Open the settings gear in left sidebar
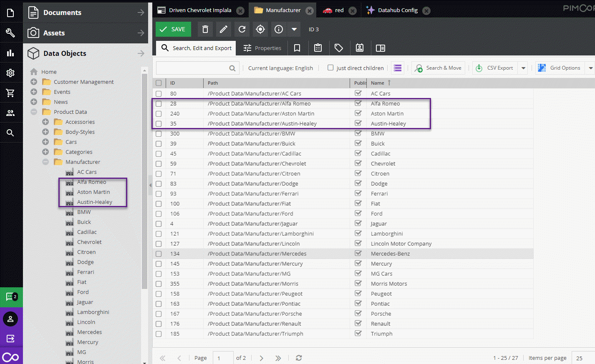The width and height of the screenshot is (595, 364). point(10,73)
